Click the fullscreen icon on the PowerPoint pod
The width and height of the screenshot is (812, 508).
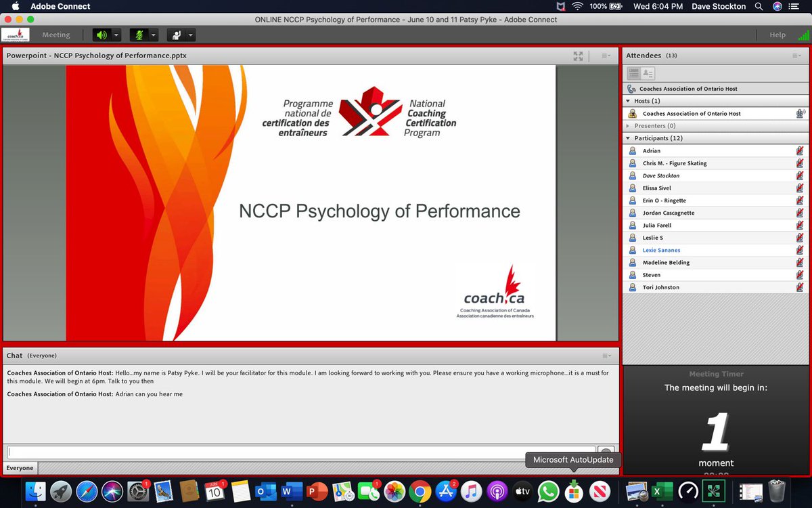click(578, 56)
